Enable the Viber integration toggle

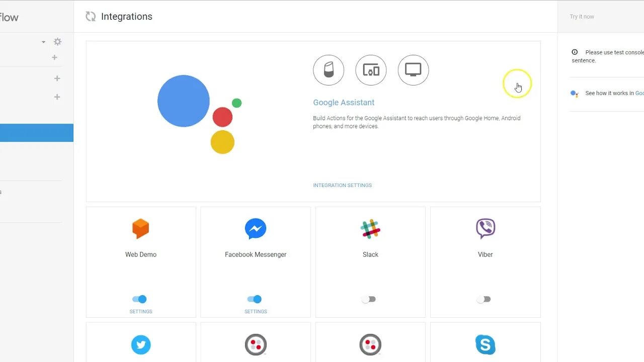tap(484, 299)
